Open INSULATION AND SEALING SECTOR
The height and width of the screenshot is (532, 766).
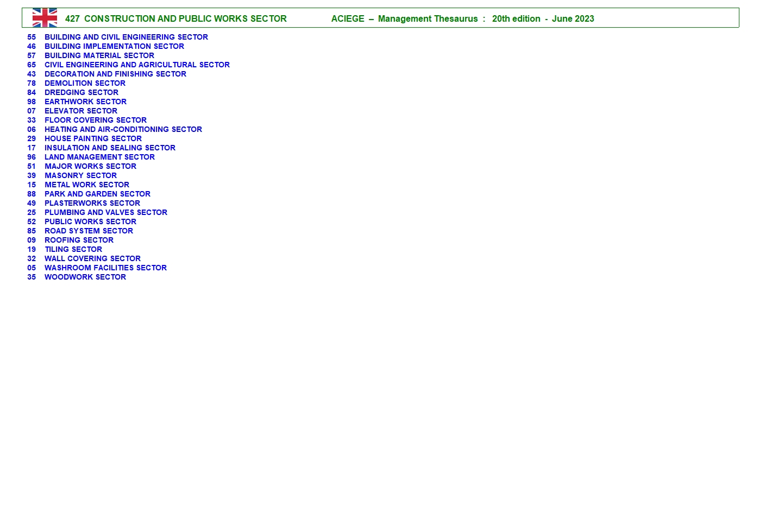click(x=110, y=148)
